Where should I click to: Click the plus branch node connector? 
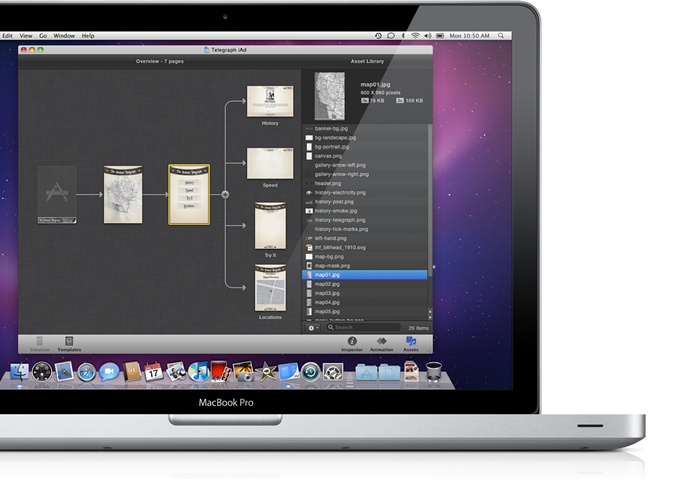click(225, 194)
